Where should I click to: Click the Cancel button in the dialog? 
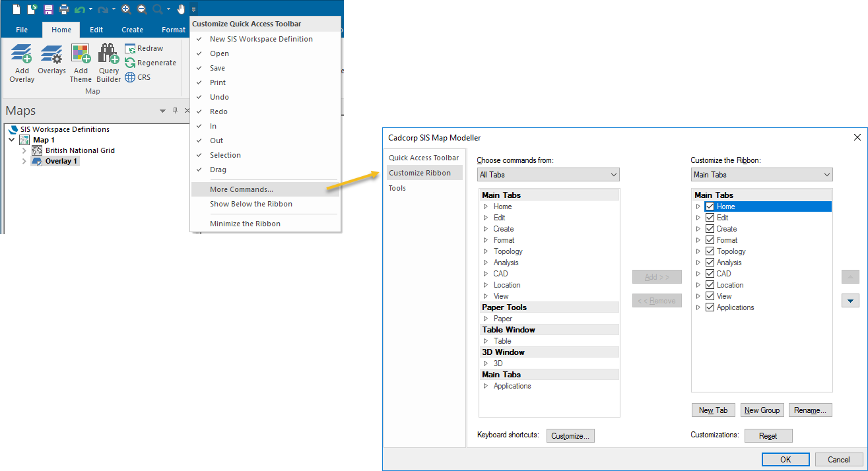point(839,460)
